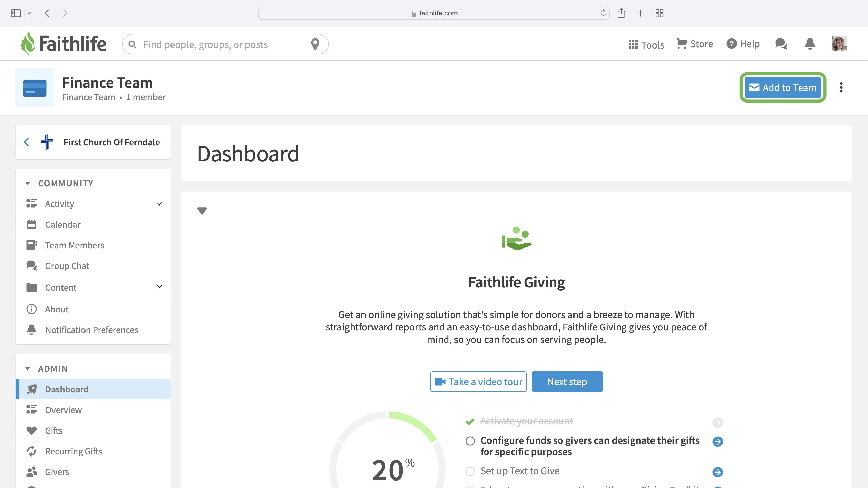
Task: Open Safari sidebar dropdown chevron
Action: [x=30, y=13]
